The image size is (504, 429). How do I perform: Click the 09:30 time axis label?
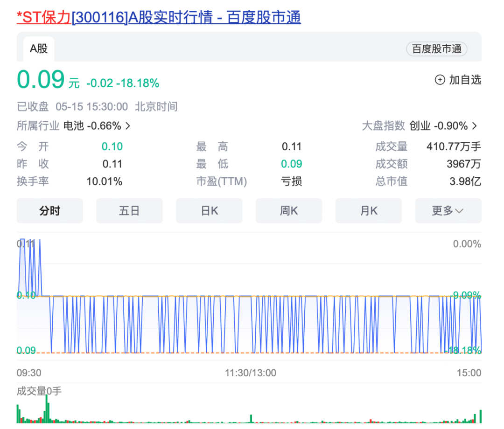click(x=29, y=373)
